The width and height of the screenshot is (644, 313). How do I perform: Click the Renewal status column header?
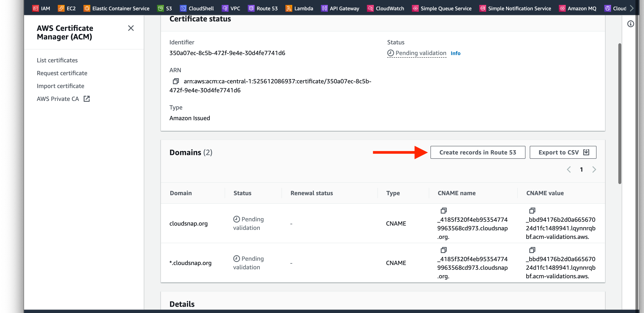click(312, 193)
